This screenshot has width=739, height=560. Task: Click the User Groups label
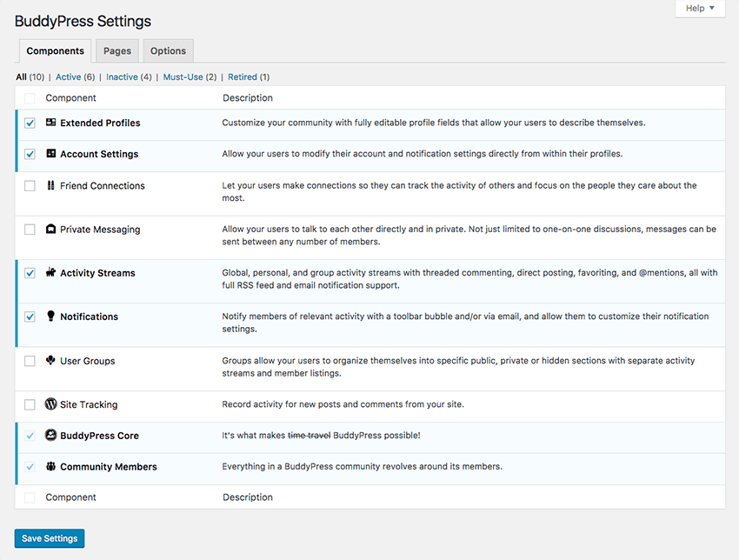(88, 361)
